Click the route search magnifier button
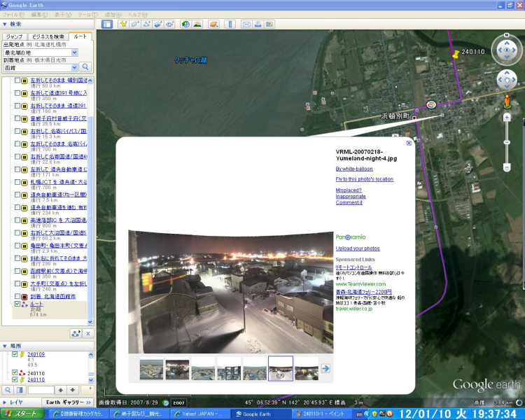 [85, 67]
